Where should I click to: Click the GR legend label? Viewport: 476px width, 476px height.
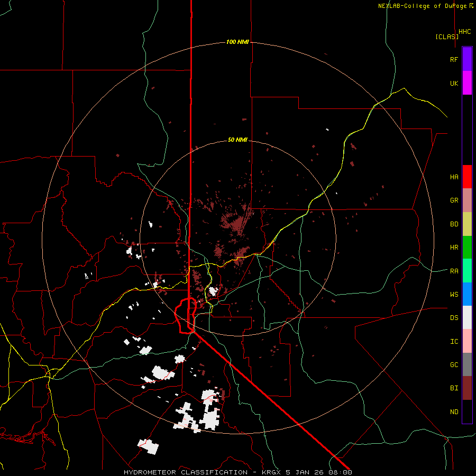[x=454, y=200]
